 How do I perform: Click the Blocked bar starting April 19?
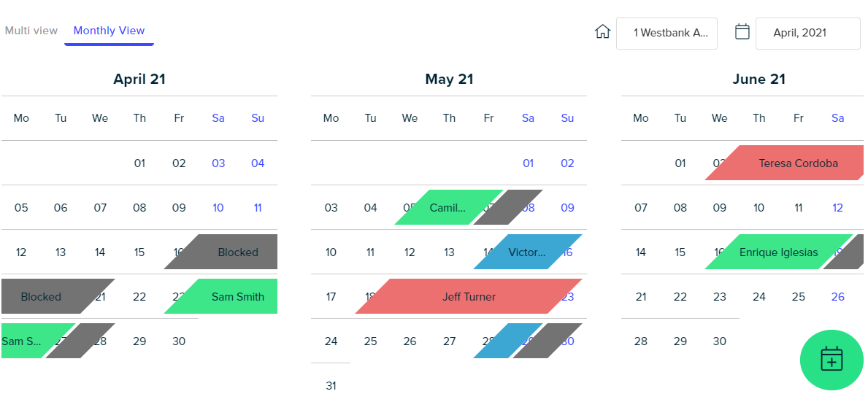(58, 296)
